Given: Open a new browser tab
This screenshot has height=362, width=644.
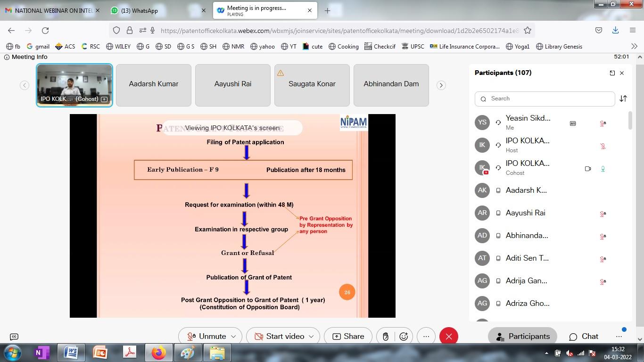Looking at the screenshot, I should pos(327,10).
